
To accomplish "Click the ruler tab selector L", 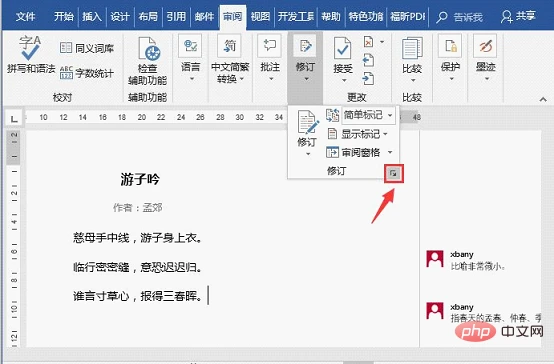I will (14, 118).
